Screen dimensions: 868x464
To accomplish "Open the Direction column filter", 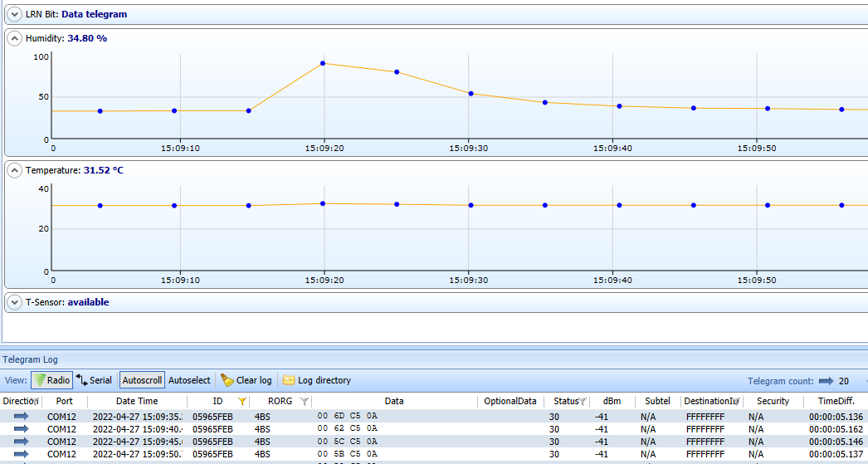I will (x=36, y=402).
